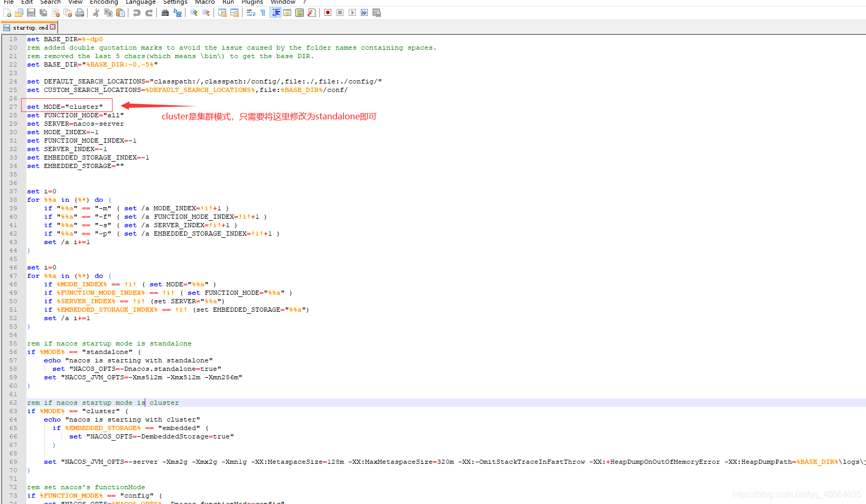Image resolution: width=866 pixels, height=504 pixels.
Task: Play back the recorded macro
Action: pos(352,13)
